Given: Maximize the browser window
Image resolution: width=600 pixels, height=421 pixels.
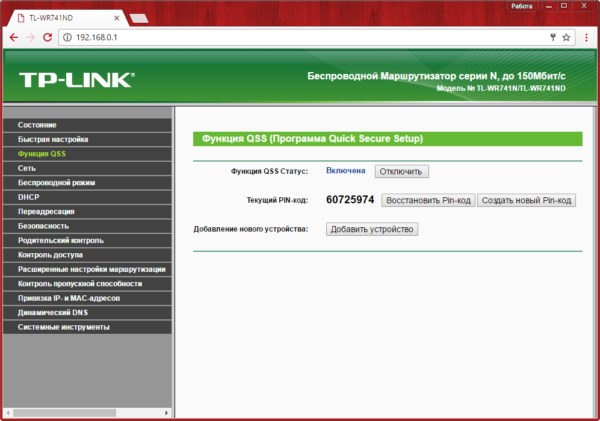Looking at the screenshot, I should (564, 6).
